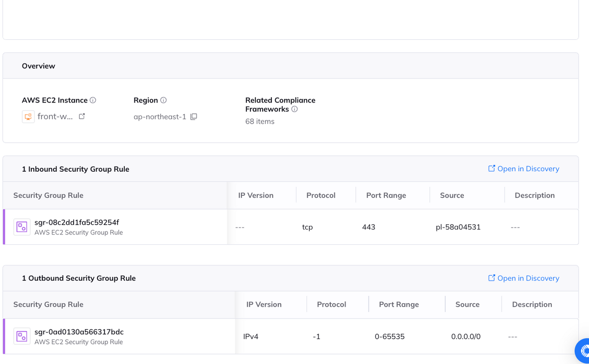
Task: Click the EC2 instance icon beside front-w
Action: pyautogui.click(x=28, y=117)
